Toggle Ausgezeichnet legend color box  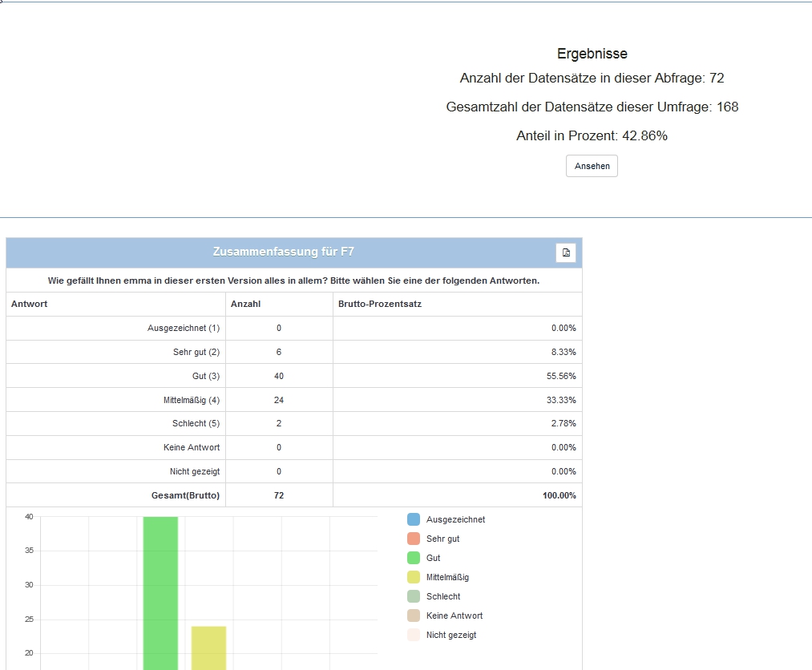(414, 519)
